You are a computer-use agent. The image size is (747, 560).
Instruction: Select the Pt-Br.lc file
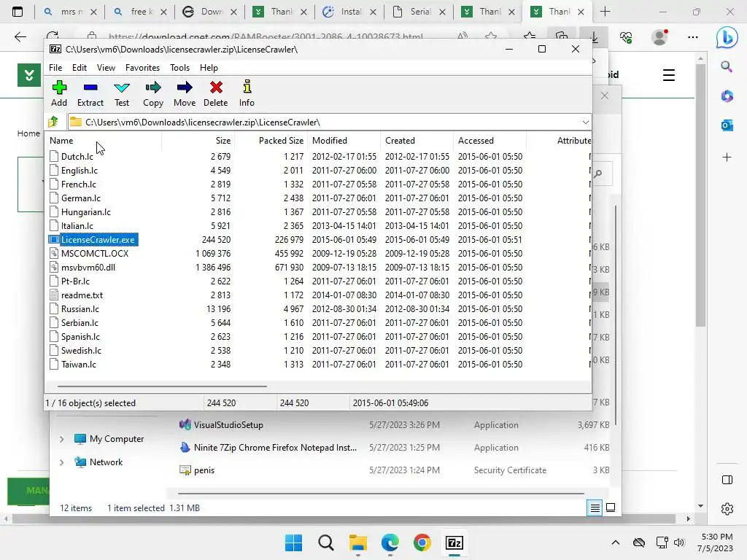75,281
